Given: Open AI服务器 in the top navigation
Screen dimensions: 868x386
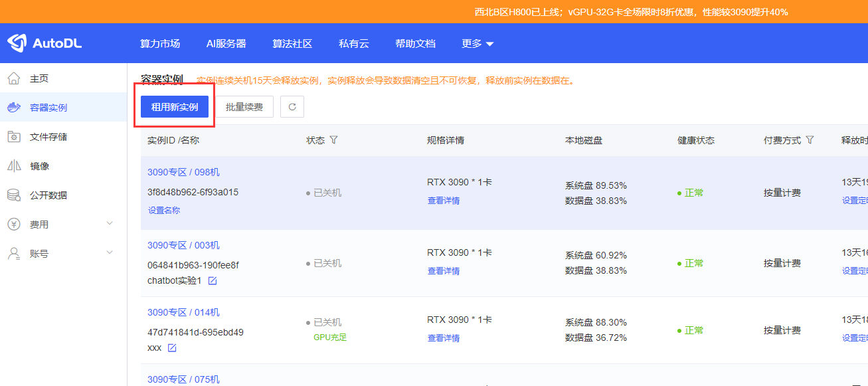Looking at the screenshot, I should tap(226, 44).
